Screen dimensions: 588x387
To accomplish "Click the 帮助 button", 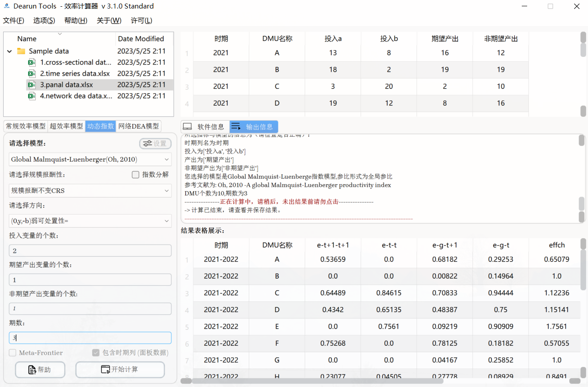I will click(x=40, y=370).
